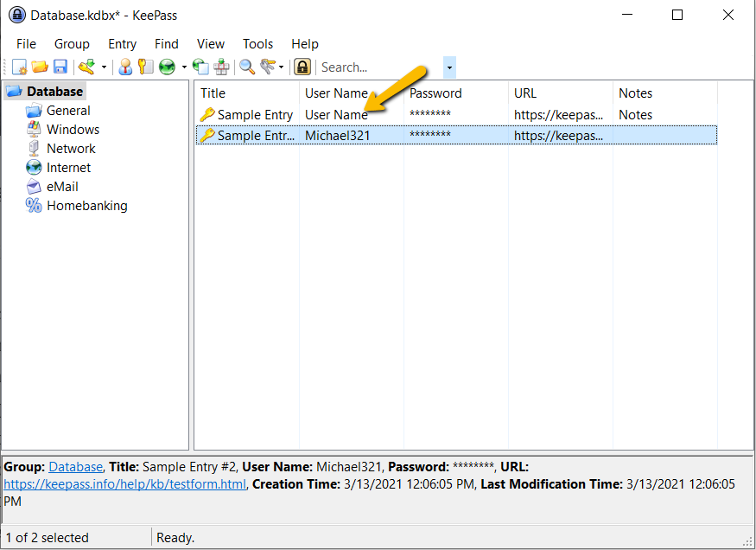This screenshot has height=550, width=756.
Task: Open the Group menu
Action: click(x=72, y=43)
